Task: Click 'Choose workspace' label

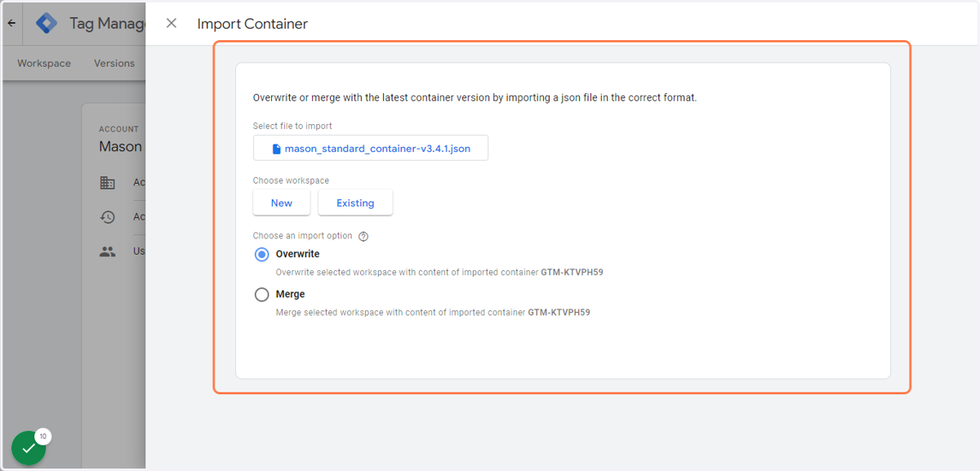Action: point(291,180)
